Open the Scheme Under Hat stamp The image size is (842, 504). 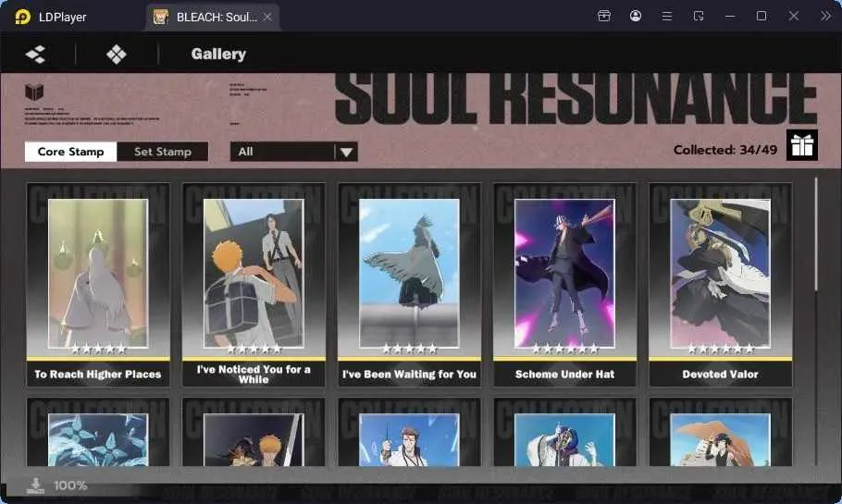point(565,285)
